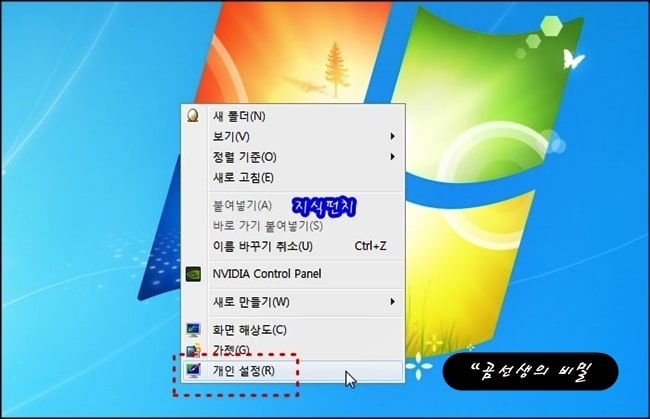
Task: Click the gadgets icon beside 가젯(G)
Action: point(193,350)
